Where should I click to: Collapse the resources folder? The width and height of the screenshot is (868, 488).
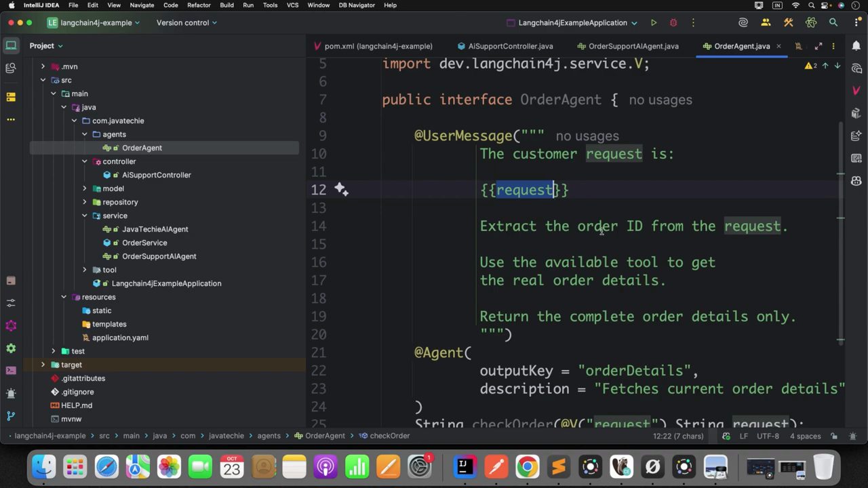tap(64, 297)
